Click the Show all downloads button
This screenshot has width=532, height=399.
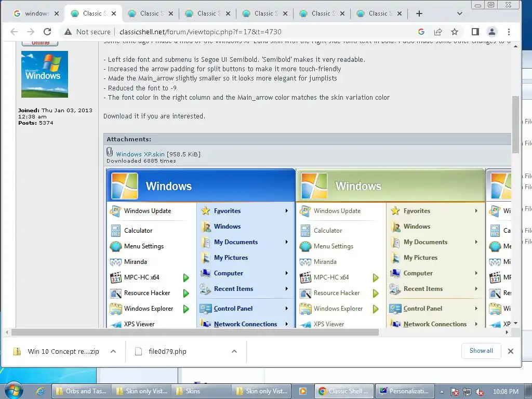click(481, 351)
